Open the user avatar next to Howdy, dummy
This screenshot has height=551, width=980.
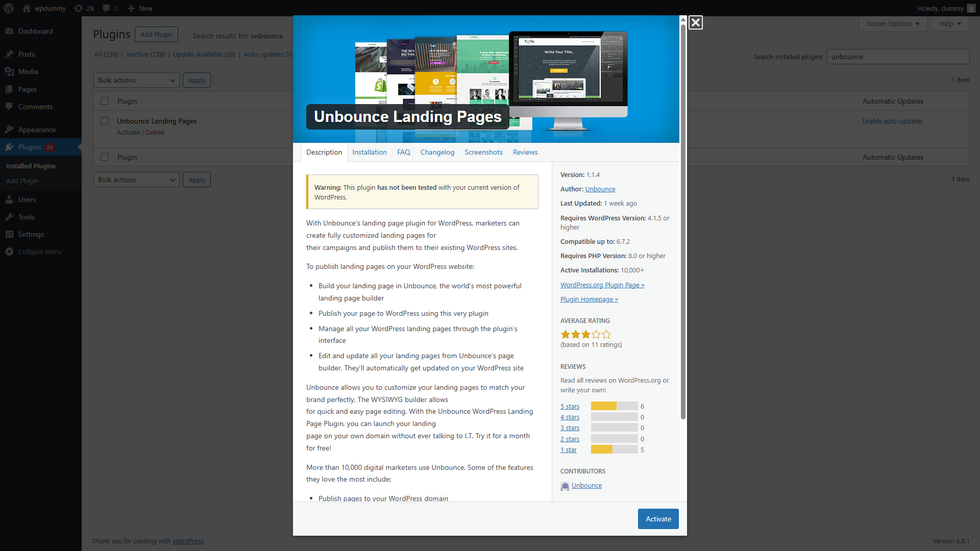(x=971, y=8)
